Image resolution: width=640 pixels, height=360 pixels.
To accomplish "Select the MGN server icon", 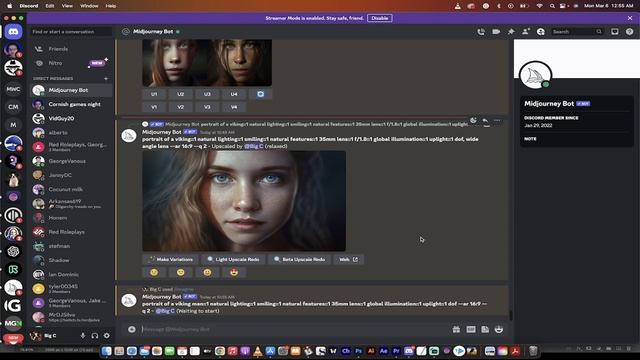I will (13, 323).
